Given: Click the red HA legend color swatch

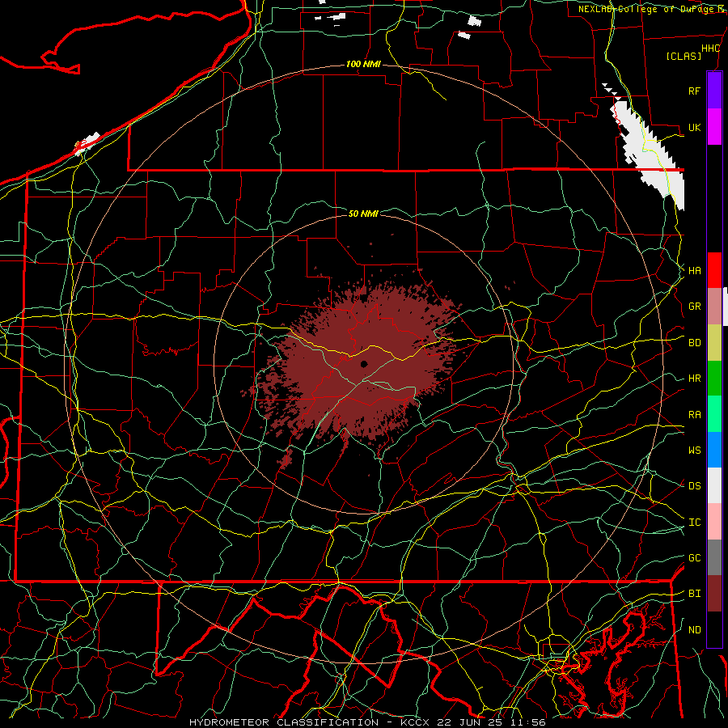Looking at the screenshot, I should pos(714,270).
